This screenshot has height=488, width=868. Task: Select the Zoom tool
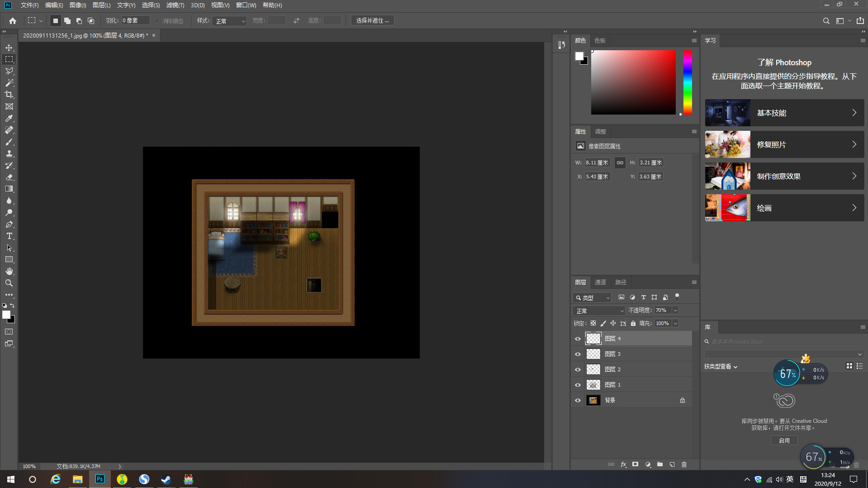9,283
